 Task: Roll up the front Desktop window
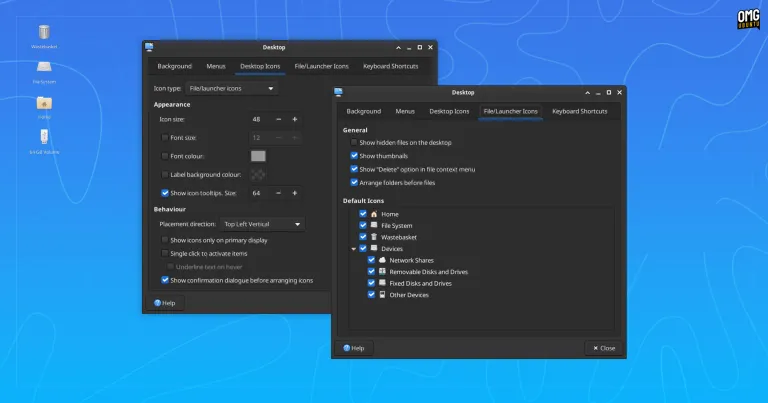click(x=587, y=93)
